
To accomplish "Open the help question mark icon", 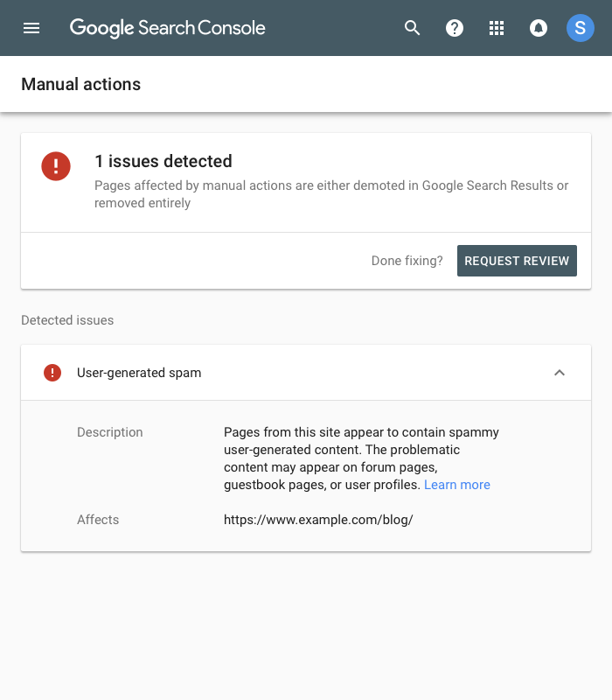I will pyautogui.click(x=454, y=28).
